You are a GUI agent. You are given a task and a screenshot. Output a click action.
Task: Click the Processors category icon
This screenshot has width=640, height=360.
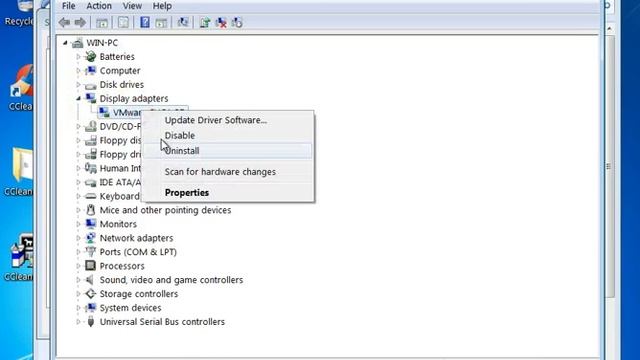(x=91, y=266)
